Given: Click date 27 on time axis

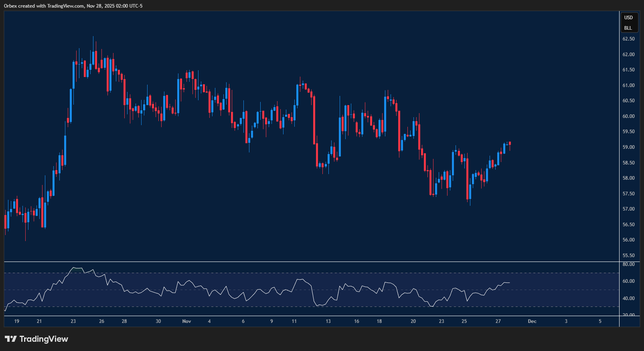Looking at the screenshot, I should click(498, 321).
